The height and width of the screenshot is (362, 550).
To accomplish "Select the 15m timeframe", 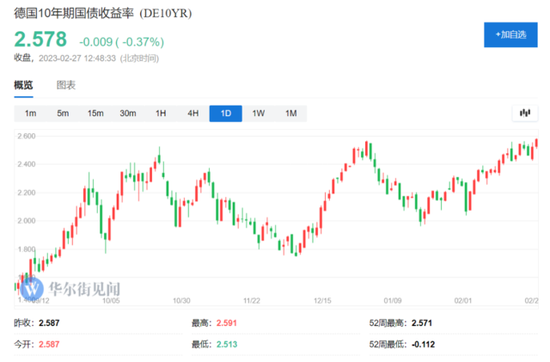I will pos(95,113).
